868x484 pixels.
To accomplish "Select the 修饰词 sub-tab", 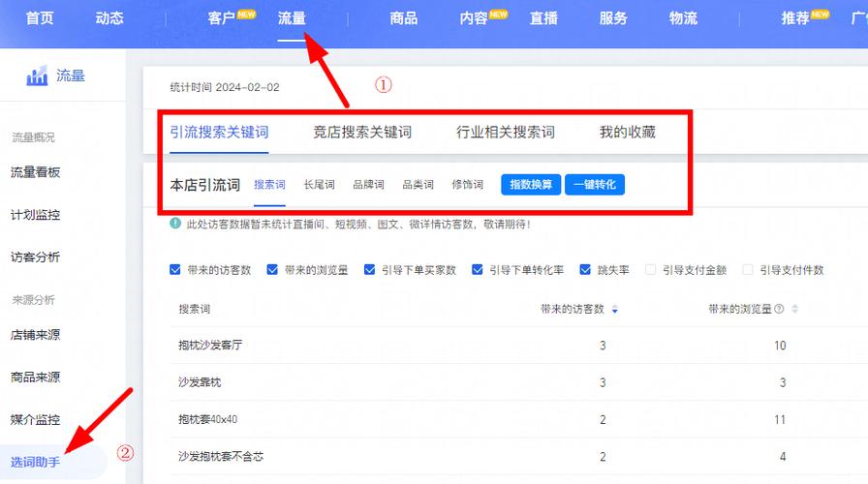I will pos(467,185).
